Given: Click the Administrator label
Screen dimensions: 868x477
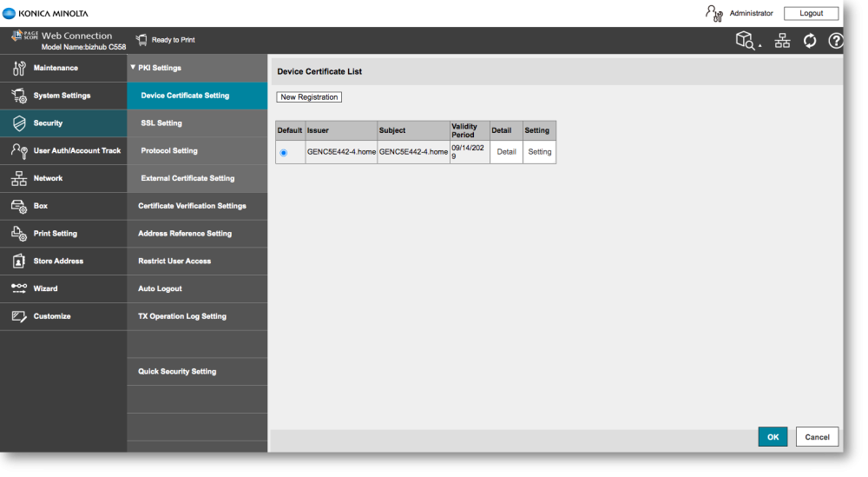Looking at the screenshot, I should click(751, 13).
